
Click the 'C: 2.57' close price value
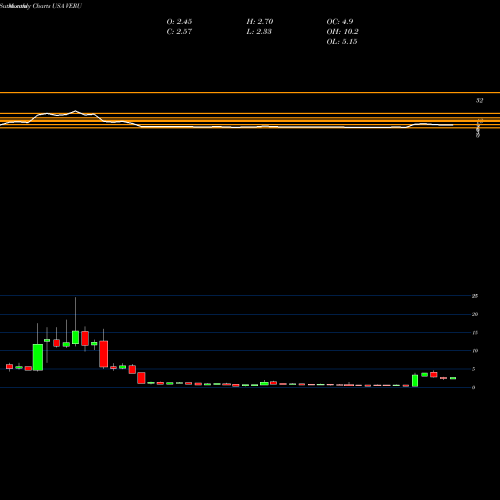(x=179, y=32)
